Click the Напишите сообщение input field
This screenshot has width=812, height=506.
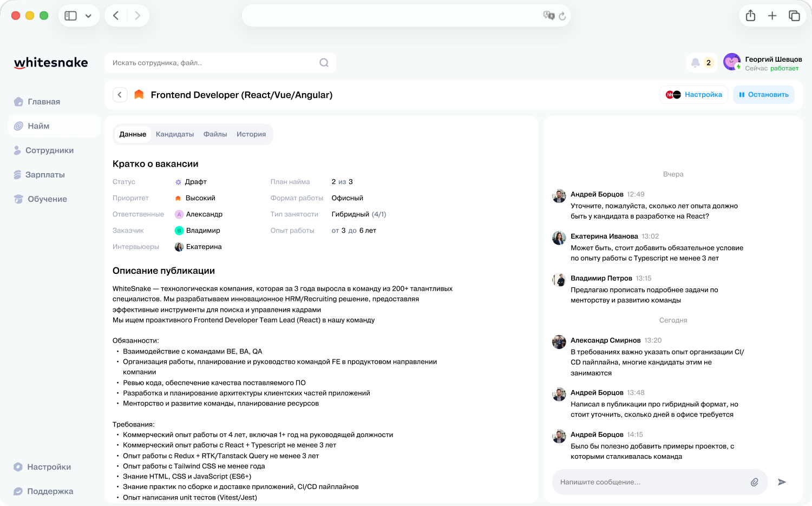click(x=650, y=482)
